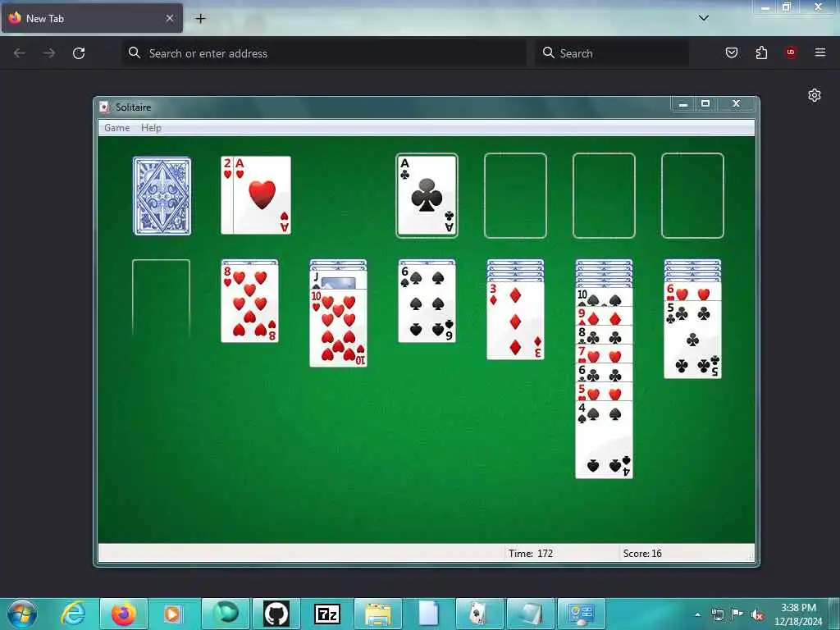Reload the current browser page
Viewport: 840px width, 630px height.
point(79,53)
